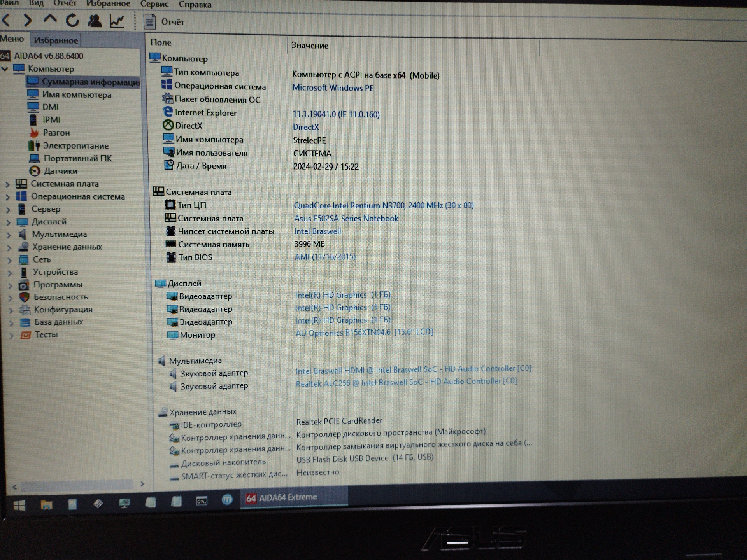The width and height of the screenshot is (747, 560).
Task: Open AU Optronics B156XTN04.6 monitor link
Action: 364,332
